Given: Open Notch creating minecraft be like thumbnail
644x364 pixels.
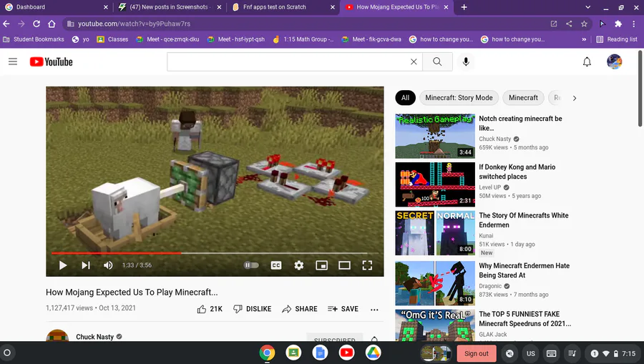Looking at the screenshot, I should pos(435,137).
